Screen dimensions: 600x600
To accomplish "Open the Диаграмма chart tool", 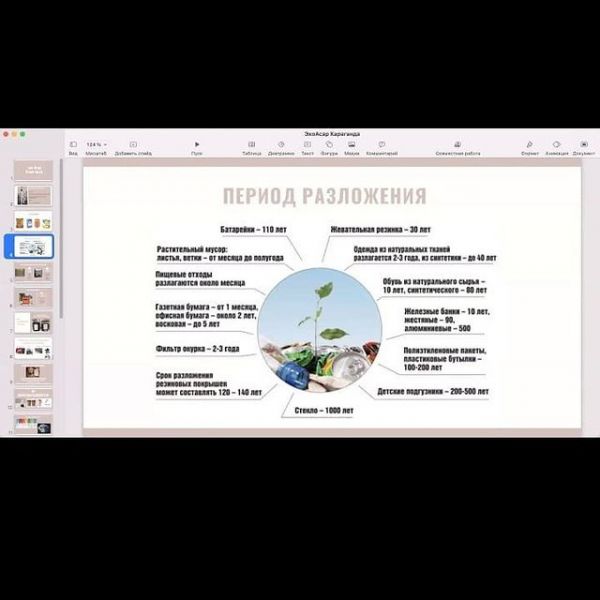I will pyautogui.click(x=283, y=145).
